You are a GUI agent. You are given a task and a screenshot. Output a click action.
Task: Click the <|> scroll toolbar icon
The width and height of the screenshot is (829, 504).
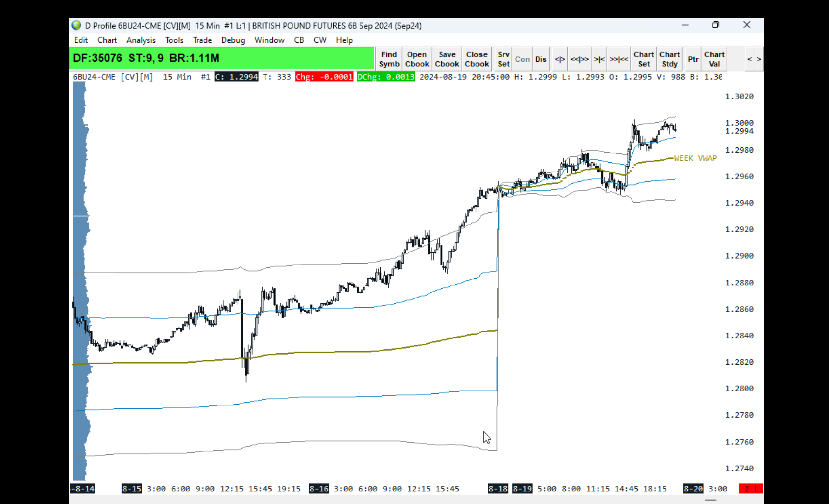560,59
